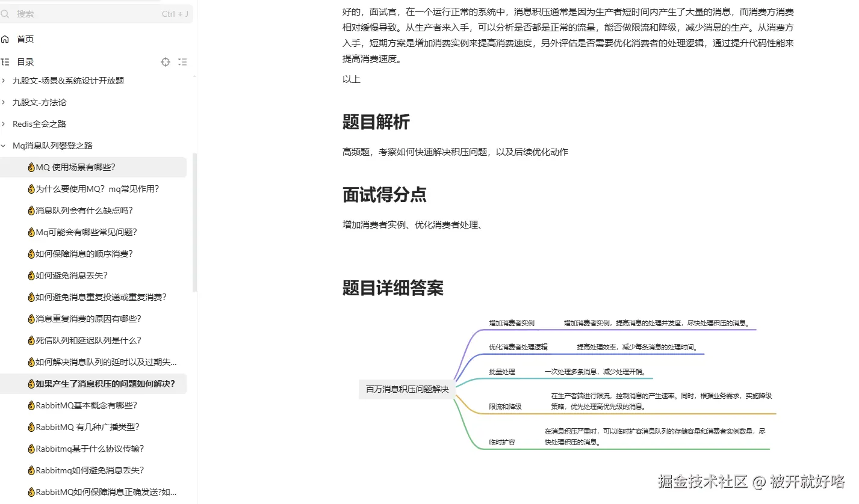The height and width of the screenshot is (504, 859).
Task: Click the crosshair locate icon in catalog header
Action: (165, 61)
